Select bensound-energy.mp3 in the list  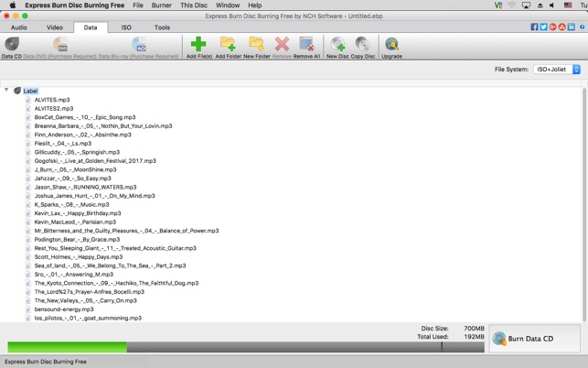tap(64, 309)
